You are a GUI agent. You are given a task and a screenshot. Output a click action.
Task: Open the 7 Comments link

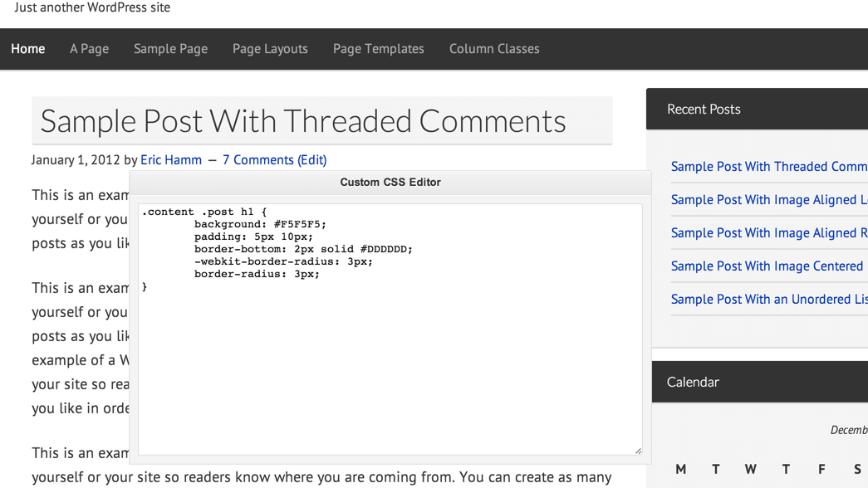pos(258,160)
